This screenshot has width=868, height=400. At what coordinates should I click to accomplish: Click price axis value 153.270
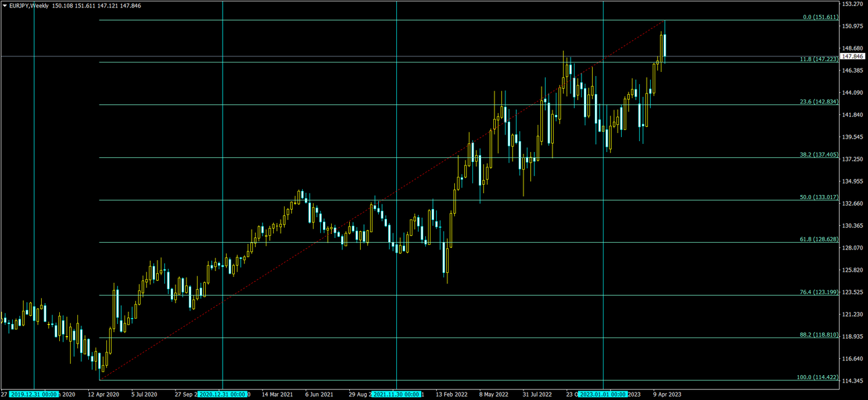(853, 4)
